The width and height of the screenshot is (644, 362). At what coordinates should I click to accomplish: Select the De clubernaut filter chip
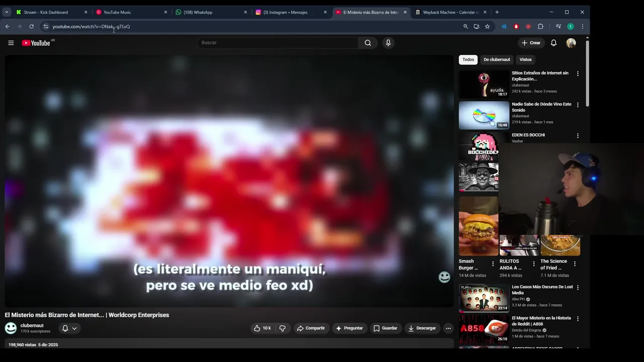tap(497, 59)
